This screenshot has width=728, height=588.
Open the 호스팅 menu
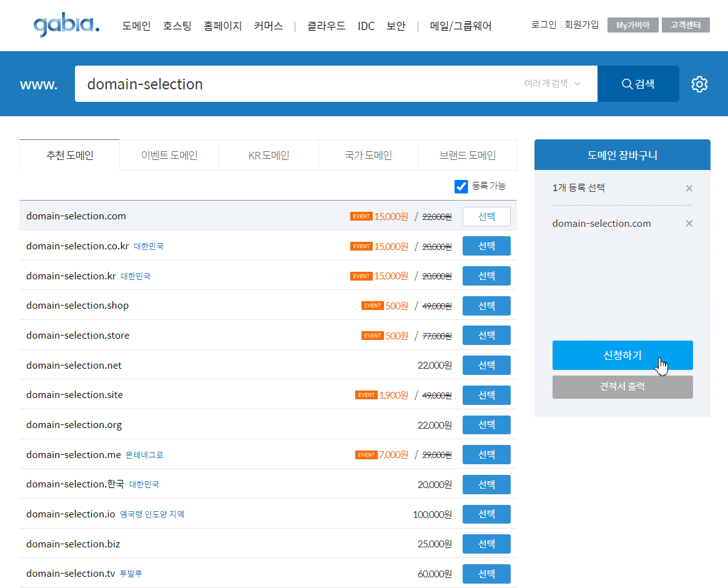coord(177,26)
